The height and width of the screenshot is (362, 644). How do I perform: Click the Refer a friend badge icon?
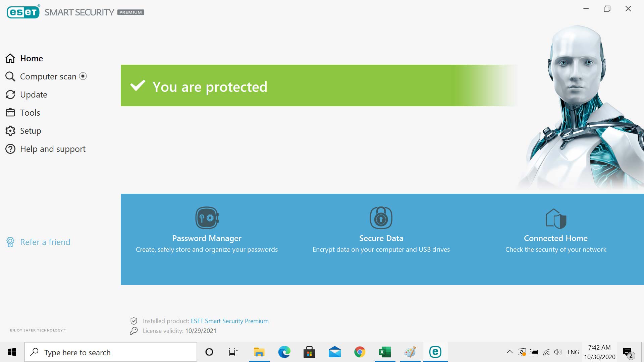(x=10, y=242)
